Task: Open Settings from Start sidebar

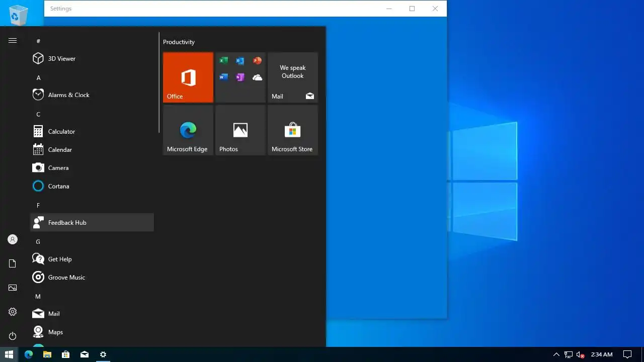Action: pos(13,312)
